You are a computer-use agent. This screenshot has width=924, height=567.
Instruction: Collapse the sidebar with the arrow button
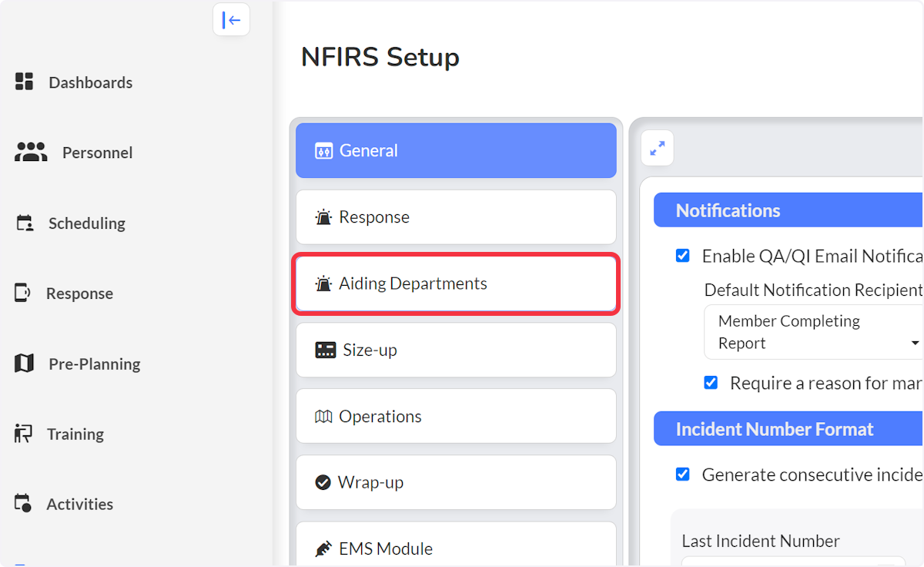coord(231,20)
